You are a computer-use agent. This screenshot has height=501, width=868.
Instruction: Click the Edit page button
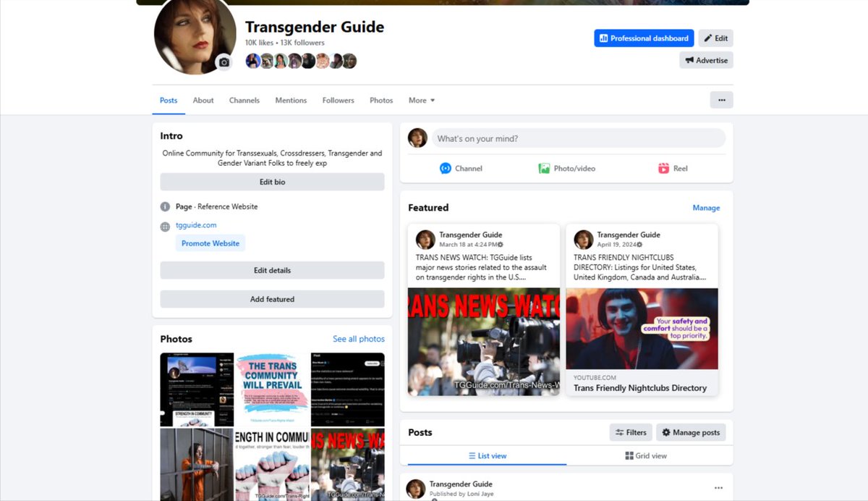(x=715, y=38)
